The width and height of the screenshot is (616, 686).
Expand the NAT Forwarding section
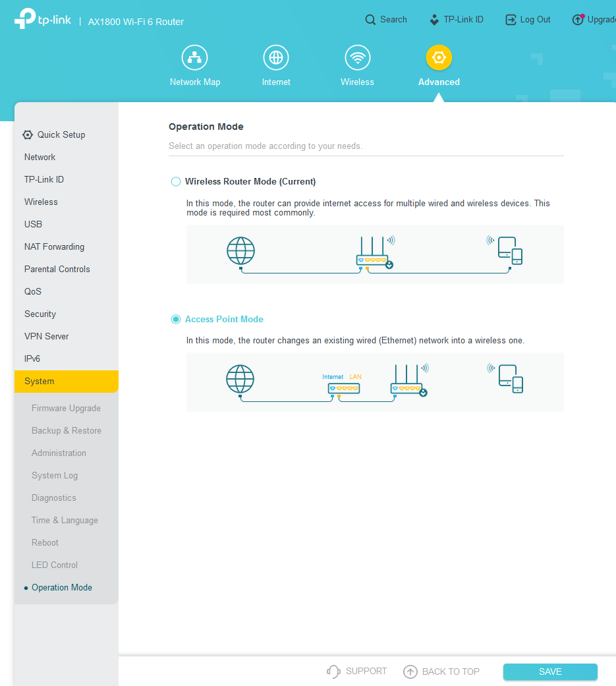click(54, 247)
